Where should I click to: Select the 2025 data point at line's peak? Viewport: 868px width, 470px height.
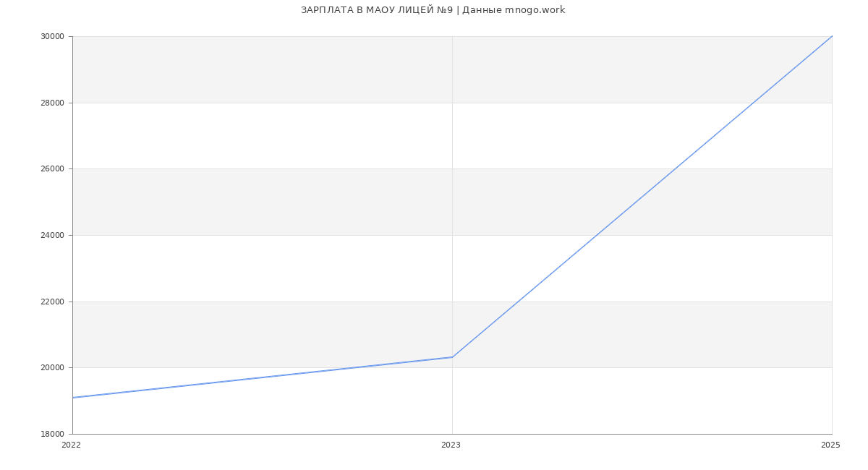point(831,37)
